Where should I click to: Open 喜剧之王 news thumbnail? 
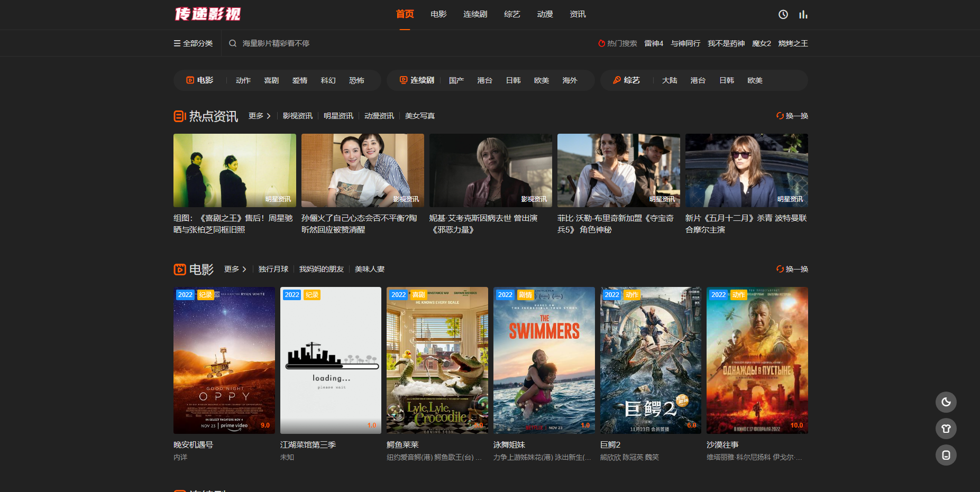(x=235, y=170)
